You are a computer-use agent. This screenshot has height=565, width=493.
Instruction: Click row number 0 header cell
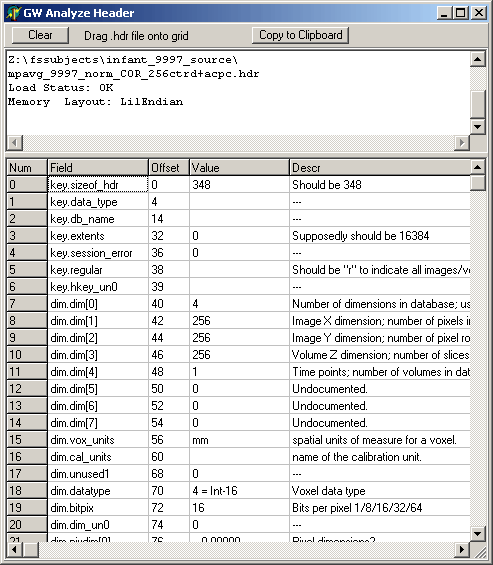[x=27, y=184]
